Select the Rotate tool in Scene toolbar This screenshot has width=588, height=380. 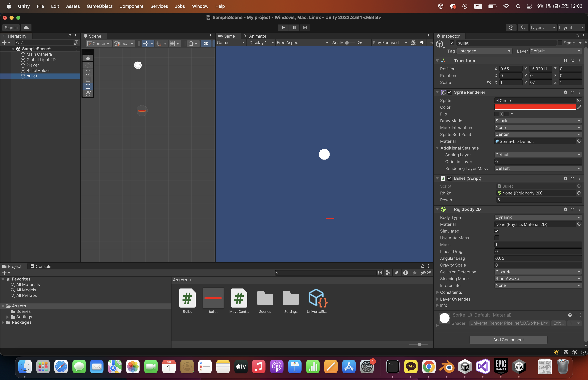coord(88,72)
